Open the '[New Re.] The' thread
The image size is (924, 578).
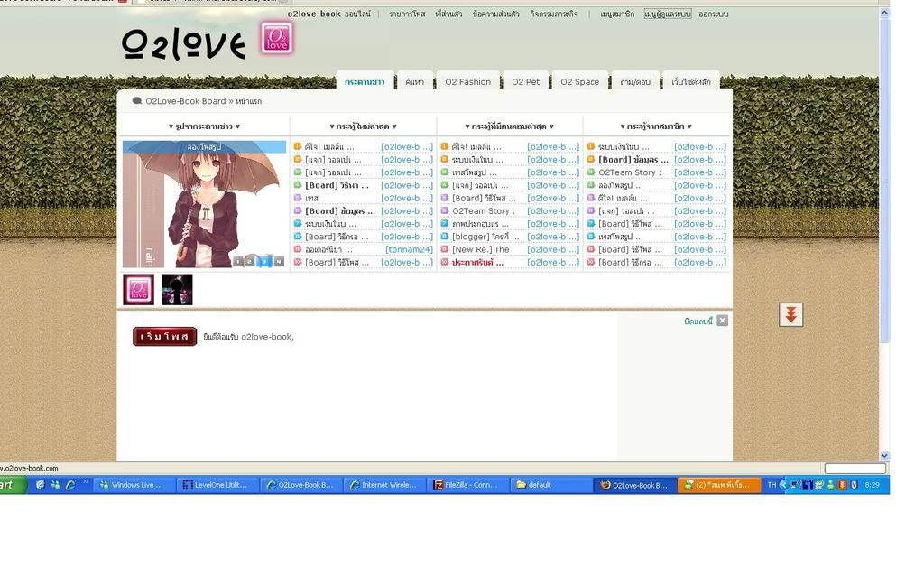click(481, 250)
